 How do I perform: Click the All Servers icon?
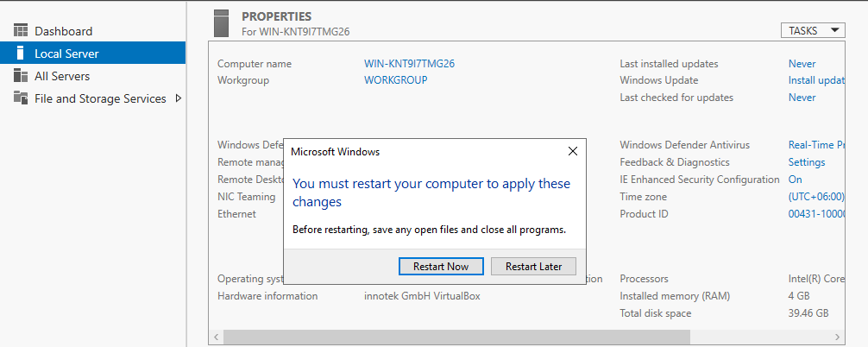click(x=21, y=76)
